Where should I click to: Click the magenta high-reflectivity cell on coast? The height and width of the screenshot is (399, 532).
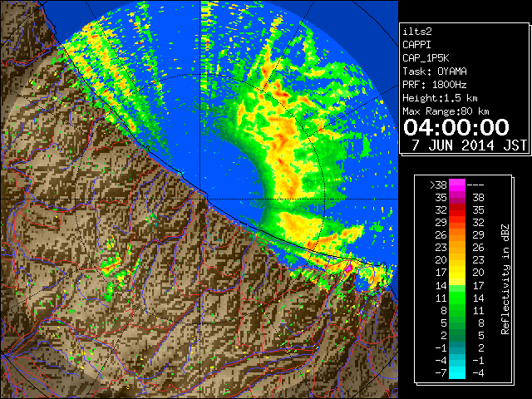348,268
